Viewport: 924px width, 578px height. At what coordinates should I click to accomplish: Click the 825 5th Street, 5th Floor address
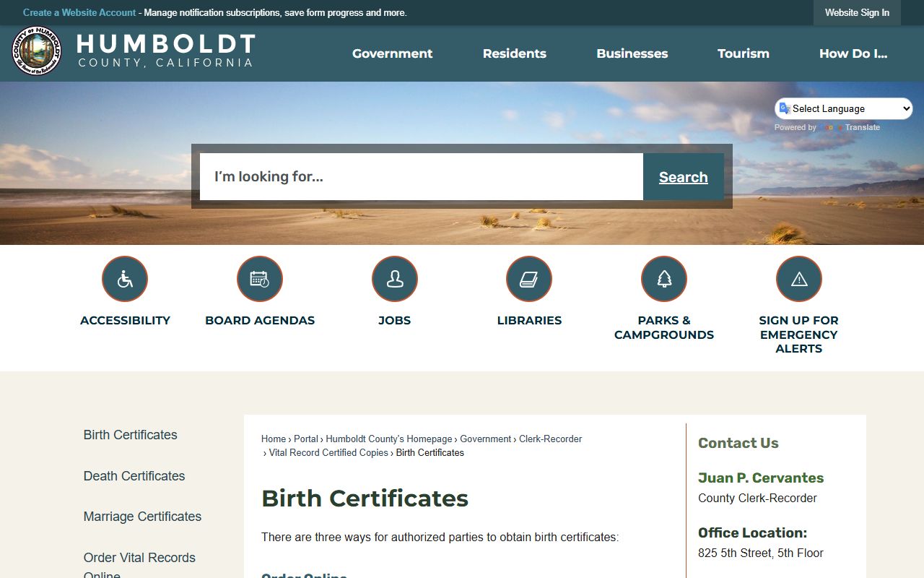click(x=761, y=553)
